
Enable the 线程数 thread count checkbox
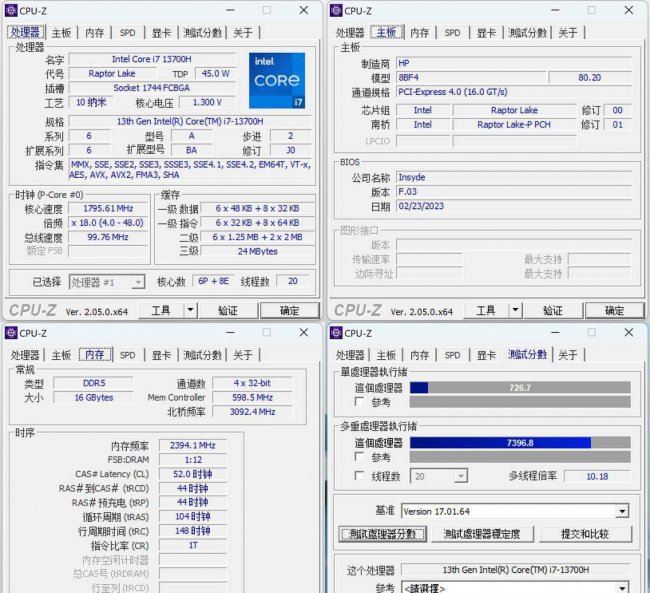click(359, 476)
